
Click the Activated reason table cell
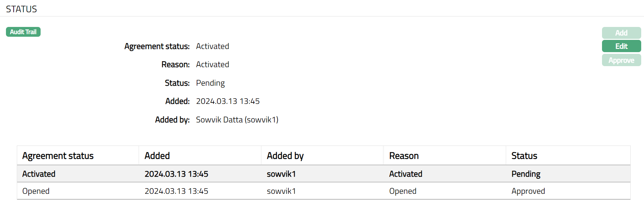(406, 174)
